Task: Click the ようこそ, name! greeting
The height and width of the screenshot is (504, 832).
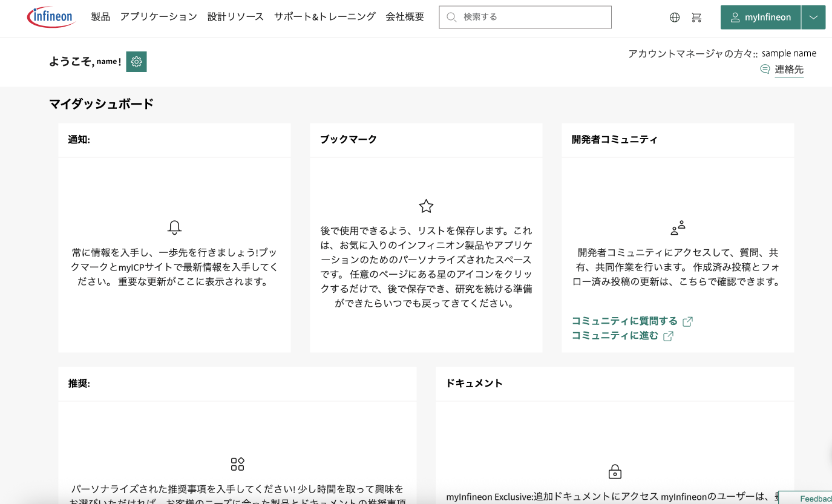Action: [x=85, y=62]
